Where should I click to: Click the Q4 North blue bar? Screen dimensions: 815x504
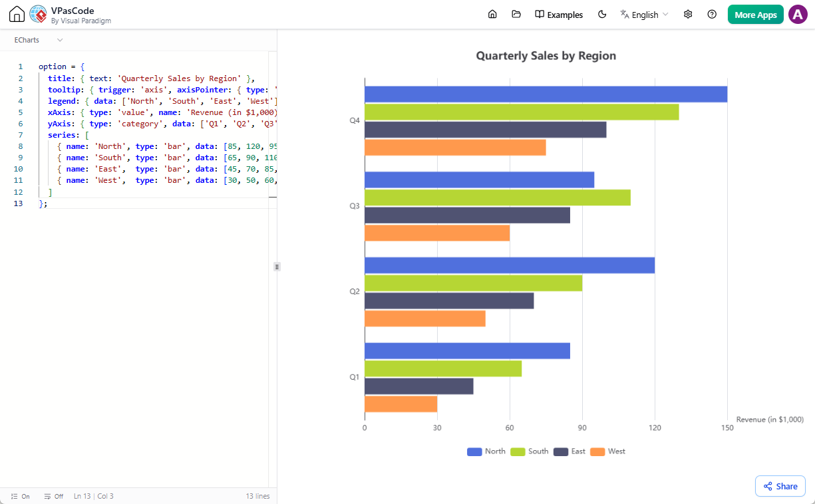click(546, 94)
